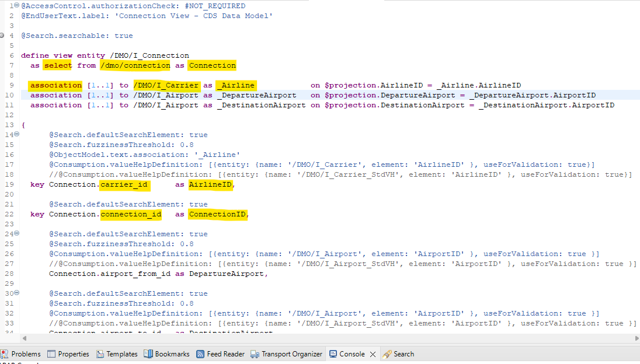Click line number 12 in the gutter
This screenshot has height=364, width=640.
9,115
